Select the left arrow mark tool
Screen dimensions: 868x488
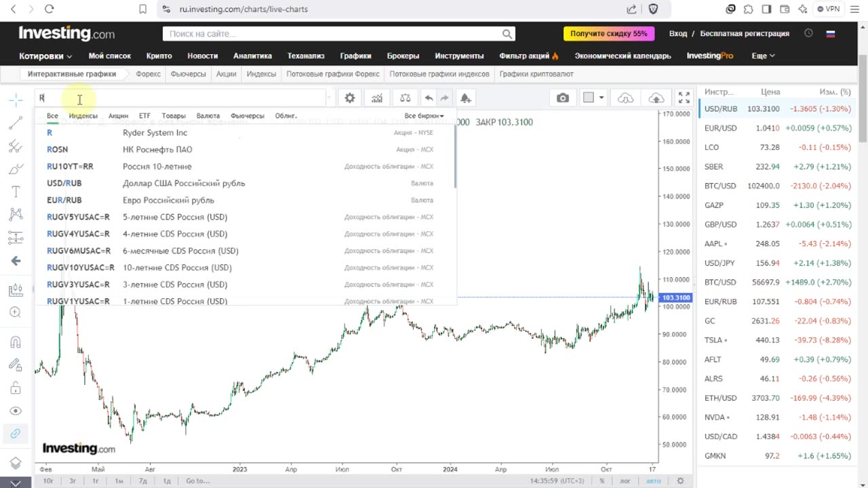coord(16,261)
